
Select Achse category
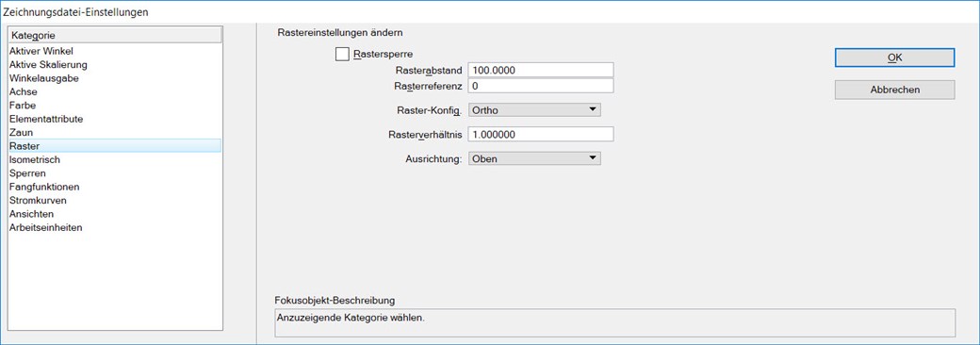click(x=115, y=91)
